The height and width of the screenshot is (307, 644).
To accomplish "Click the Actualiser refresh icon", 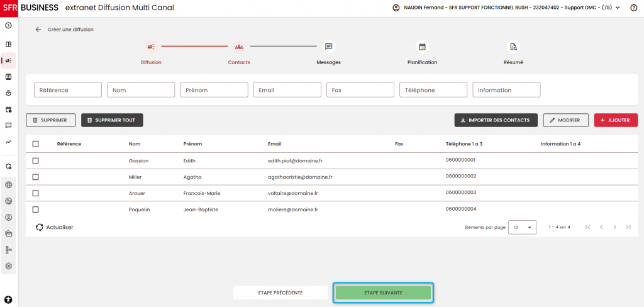I will tap(40, 227).
